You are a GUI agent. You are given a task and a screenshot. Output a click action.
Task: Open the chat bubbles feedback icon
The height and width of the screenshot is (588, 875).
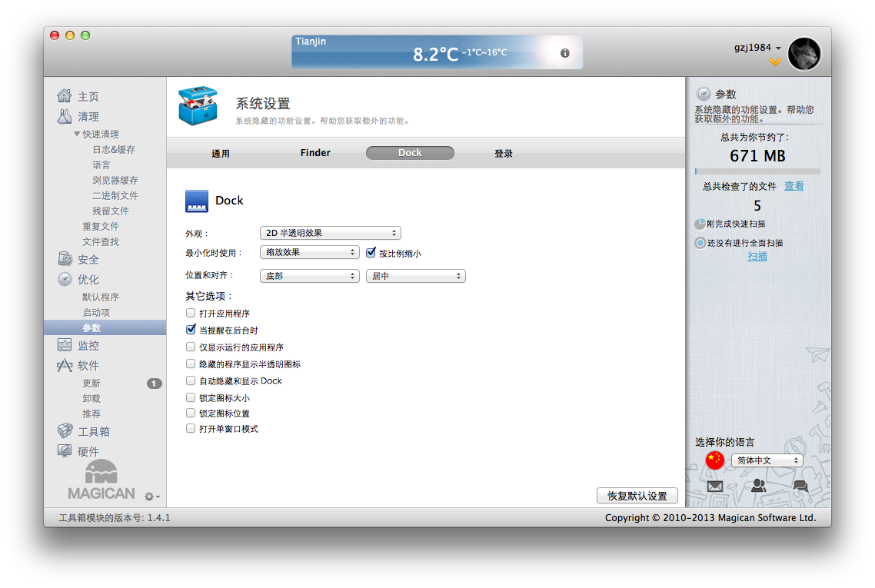tap(800, 486)
